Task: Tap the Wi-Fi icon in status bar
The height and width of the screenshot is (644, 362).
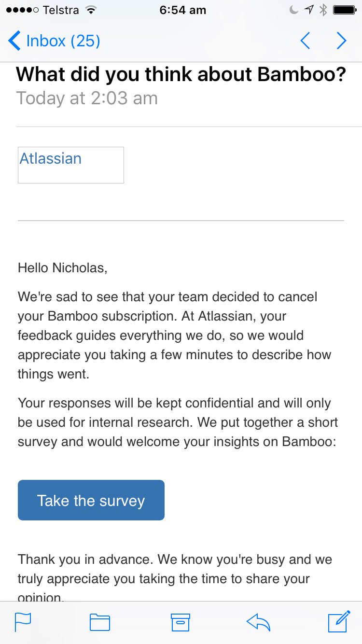Action: pyautogui.click(x=90, y=10)
